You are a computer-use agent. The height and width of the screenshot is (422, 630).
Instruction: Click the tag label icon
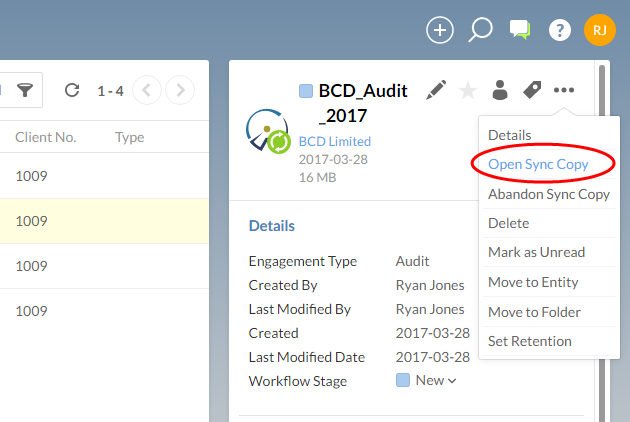pyautogui.click(x=532, y=90)
